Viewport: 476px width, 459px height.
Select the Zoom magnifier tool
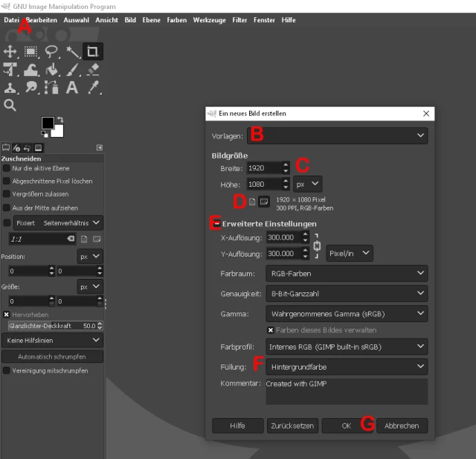click(x=10, y=106)
